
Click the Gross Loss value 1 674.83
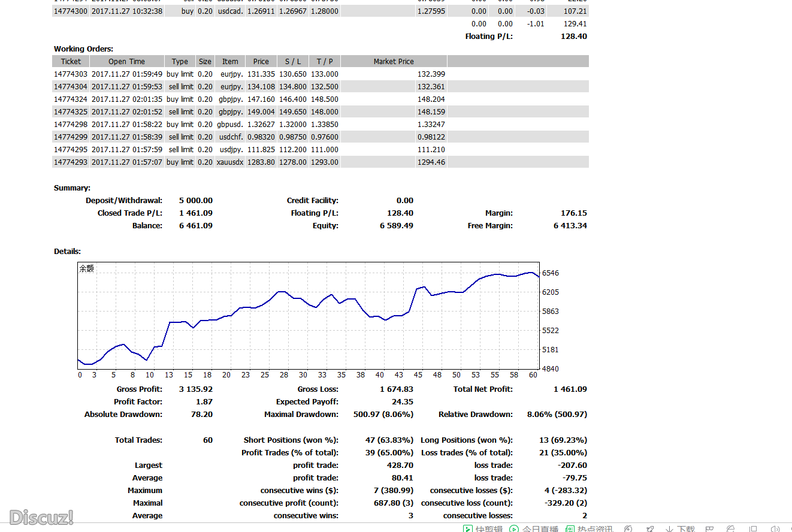pos(397,389)
